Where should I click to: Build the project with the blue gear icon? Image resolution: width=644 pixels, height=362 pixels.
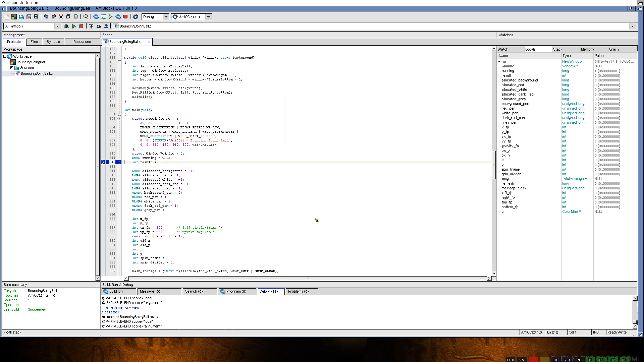[x=96, y=17]
